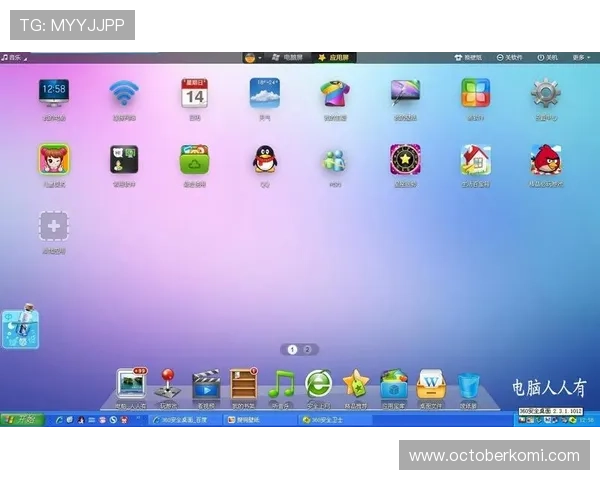Launch the 360 secure browser dock icon
600x480 pixels.
click(318, 384)
